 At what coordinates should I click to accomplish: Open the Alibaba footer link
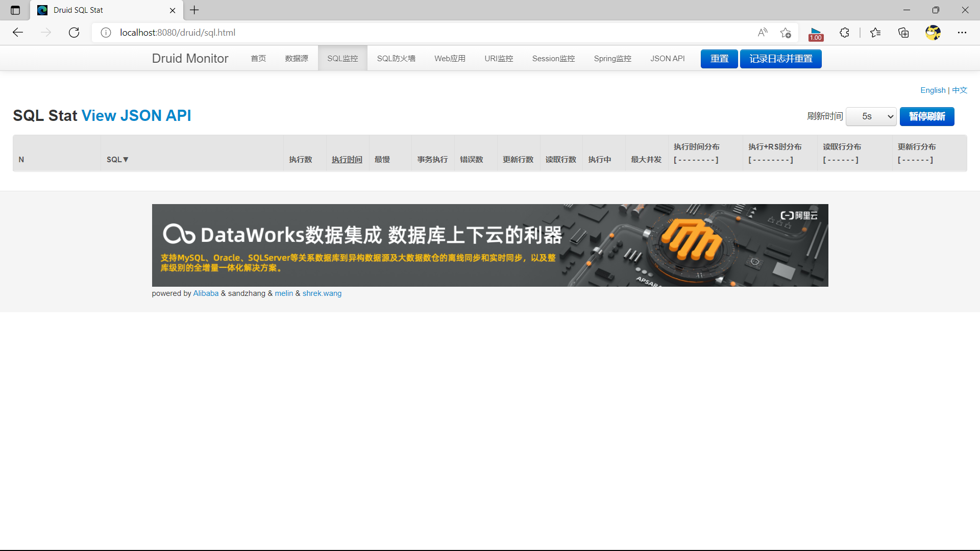click(x=206, y=293)
